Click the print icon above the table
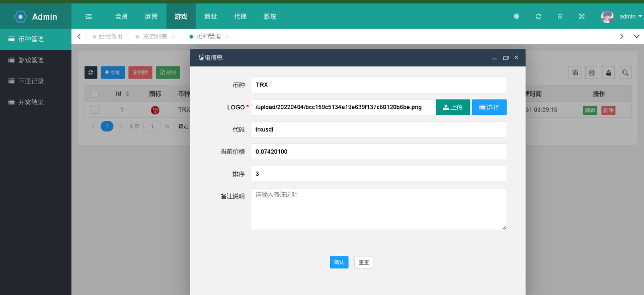Viewport: 644px width, 295px height. pyautogui.click(x=592, y=72)
